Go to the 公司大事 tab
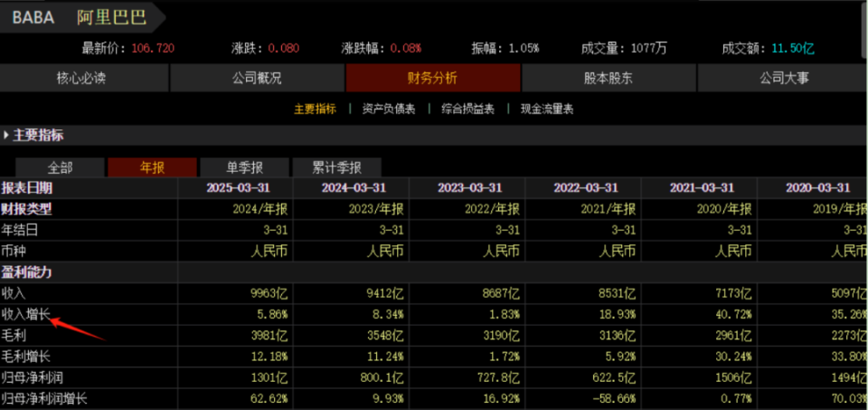The width and height of the screenshot is (868, 410). pos(781,78)
